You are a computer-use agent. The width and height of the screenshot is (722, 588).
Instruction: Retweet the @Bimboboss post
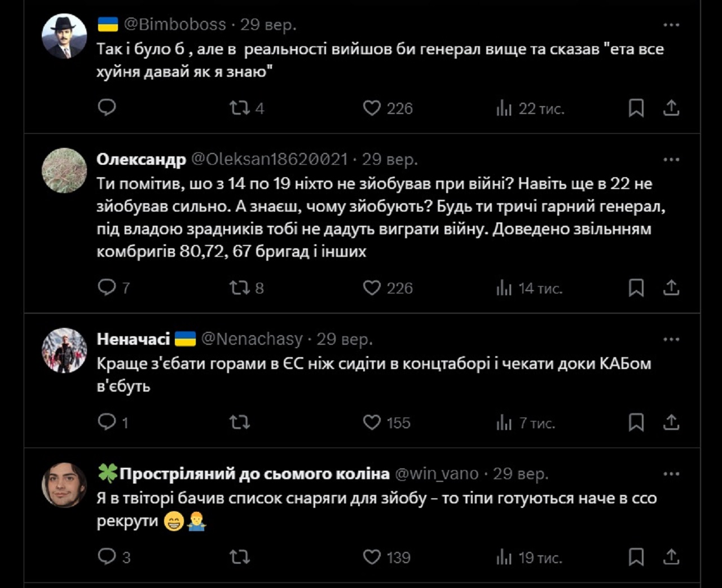(240, 108)
